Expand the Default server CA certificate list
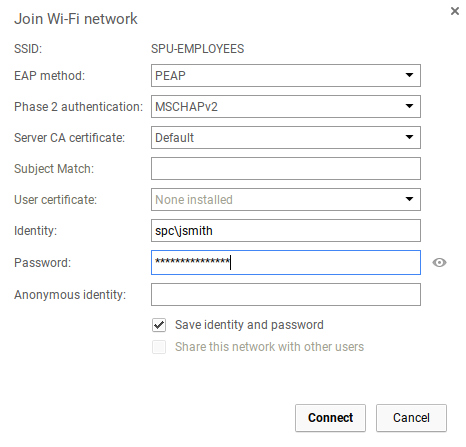 [x=286, y=137]
